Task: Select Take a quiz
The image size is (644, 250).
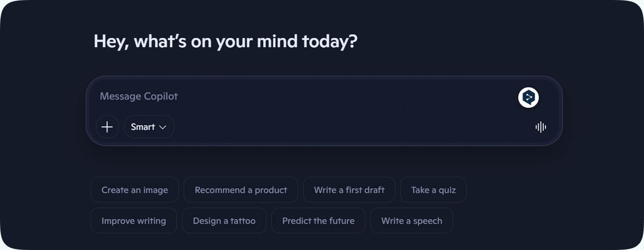Action: pyautogui.click(x=433, y=190)
